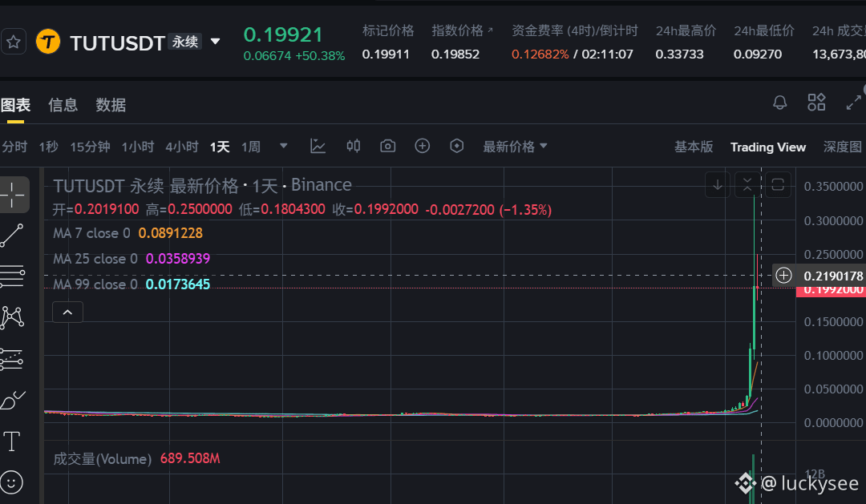Expand chart to fullscreen
The width and height of the screenshot is (866, 504).
[x=853, y=102]
